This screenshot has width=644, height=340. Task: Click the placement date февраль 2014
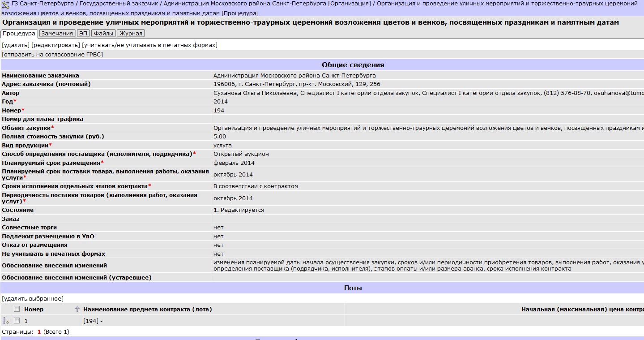(x=234, y=163)
